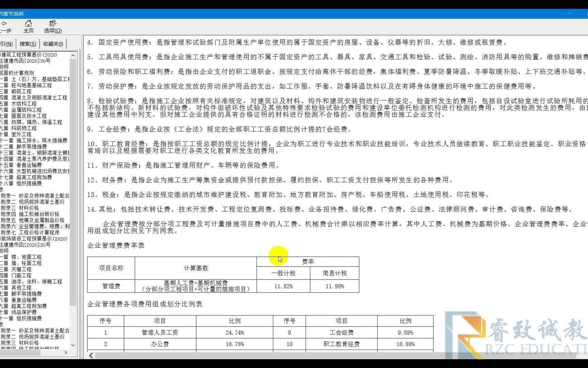Open 附录五 地模及金属制品价格
Viewport: 588px width, 368px height.
click(x=33, y=220)
